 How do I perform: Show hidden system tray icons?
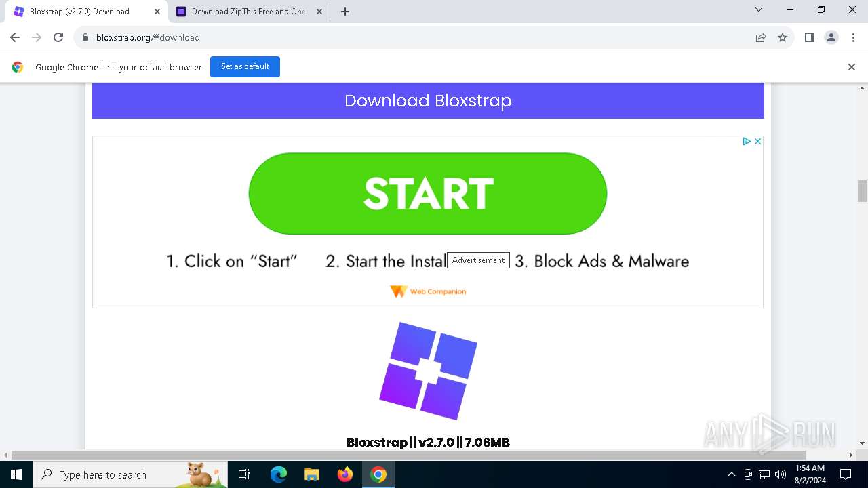(x=731, y=474)
